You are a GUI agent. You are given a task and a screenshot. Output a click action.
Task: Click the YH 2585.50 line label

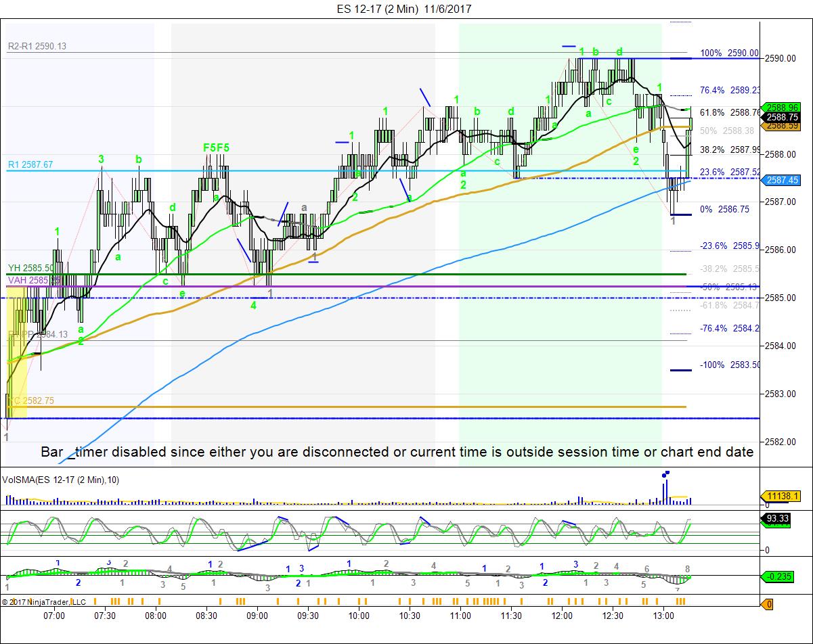point(30,268)
